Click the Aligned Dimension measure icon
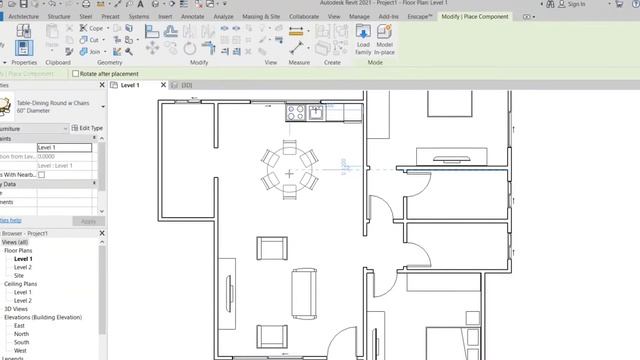The image size is (640, 360). point(296,31)
